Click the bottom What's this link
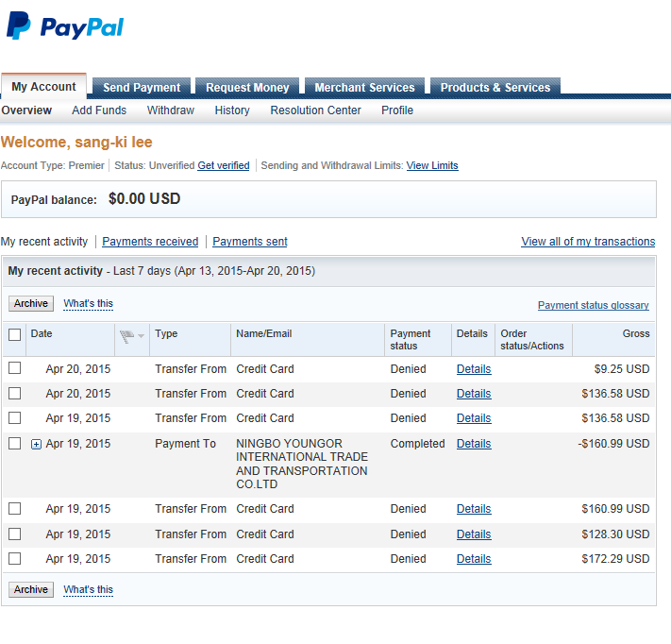This screenshot has width=671, height=644. tap(88, 589)
